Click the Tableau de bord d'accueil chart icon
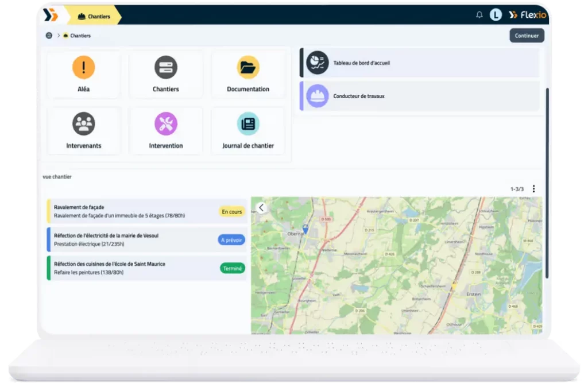Image resolution: width=588 pixels, height=383 pixels. 317,63
